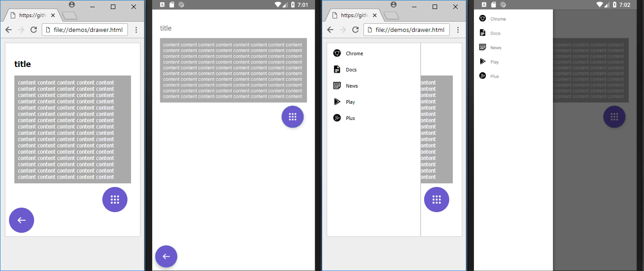
Task: Click the News newspaper icon in the browser drawer
Action: tap(337, 85)
